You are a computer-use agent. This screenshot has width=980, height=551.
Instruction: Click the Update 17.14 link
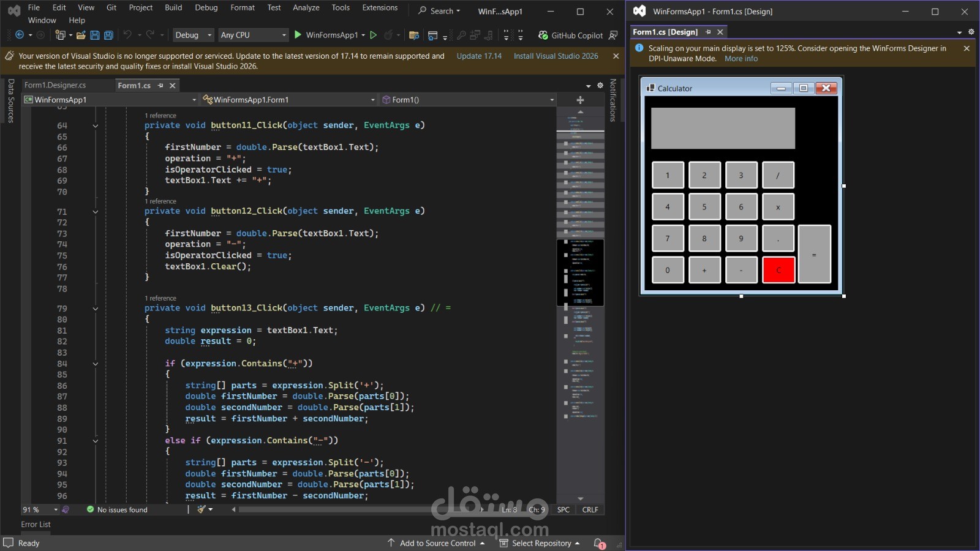point(478,56)
